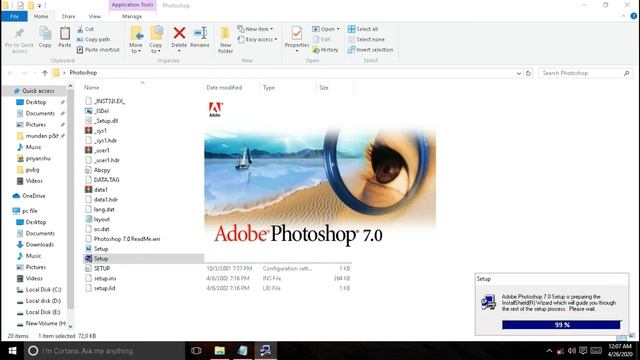Screen dimensions: 640x360
Task: Click the red Delete icon
Action: pos(179,33)
